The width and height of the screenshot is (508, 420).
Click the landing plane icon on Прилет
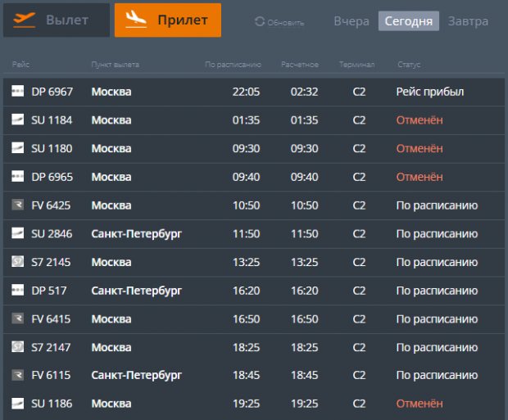pyautogui.click(x=136, y=19)
